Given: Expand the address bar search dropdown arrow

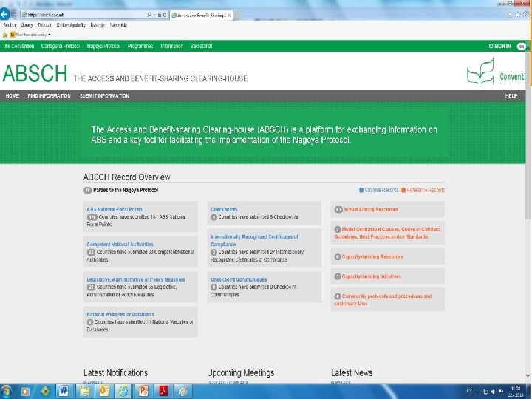Looking at the screenshot, I should click(154, 15).
